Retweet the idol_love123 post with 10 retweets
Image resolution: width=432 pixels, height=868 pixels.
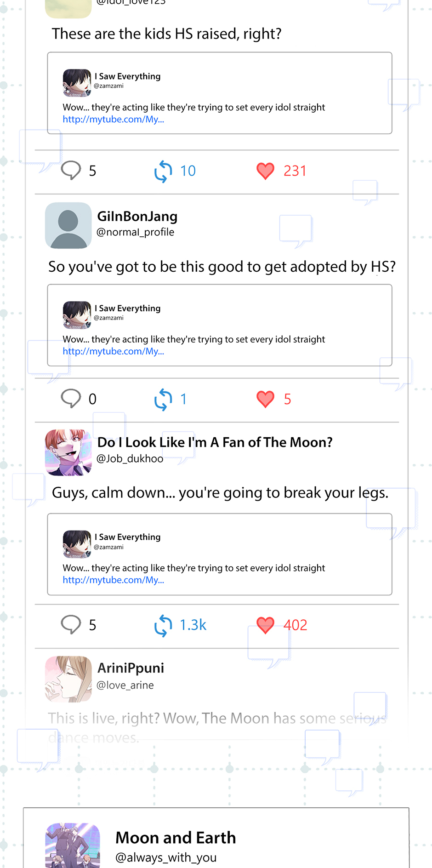[163, 171]
